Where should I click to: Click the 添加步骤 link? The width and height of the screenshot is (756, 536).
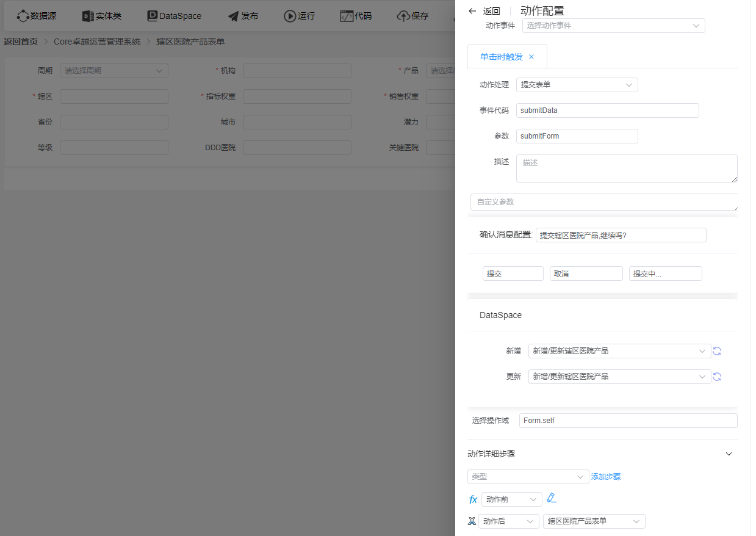click(x=606, y=477)
